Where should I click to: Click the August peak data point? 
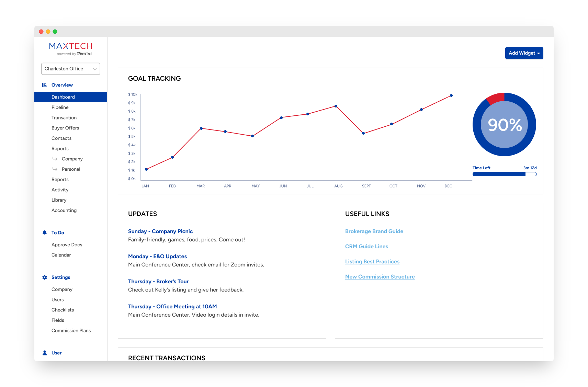pyautogui.click(x=336, y=106)
